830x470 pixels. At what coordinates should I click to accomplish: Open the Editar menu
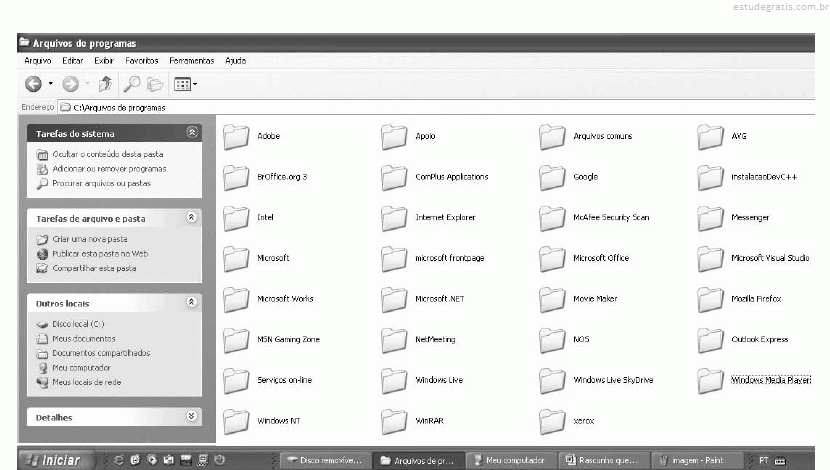click(x=73, y=61)
